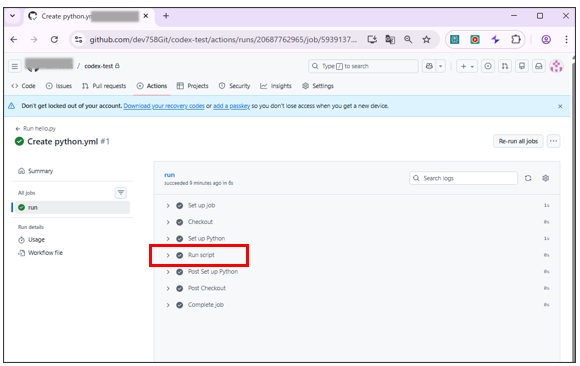Open the GitHub hamburger navigation menu
This screenshot has height=366, width=580.
15,66
